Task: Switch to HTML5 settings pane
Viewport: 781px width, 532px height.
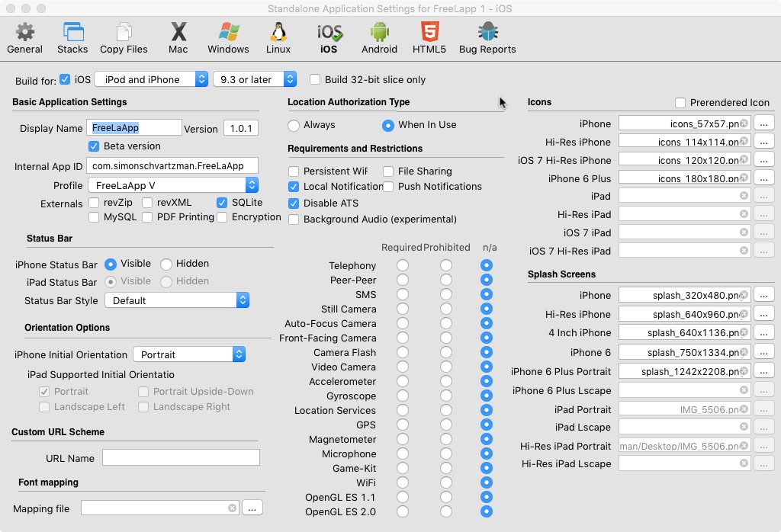Action: 429,38
